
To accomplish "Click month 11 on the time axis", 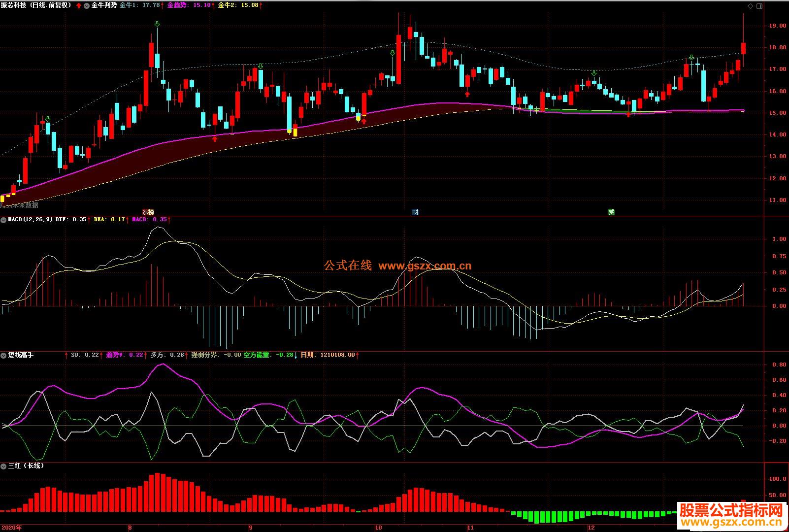I will (470, 528).
